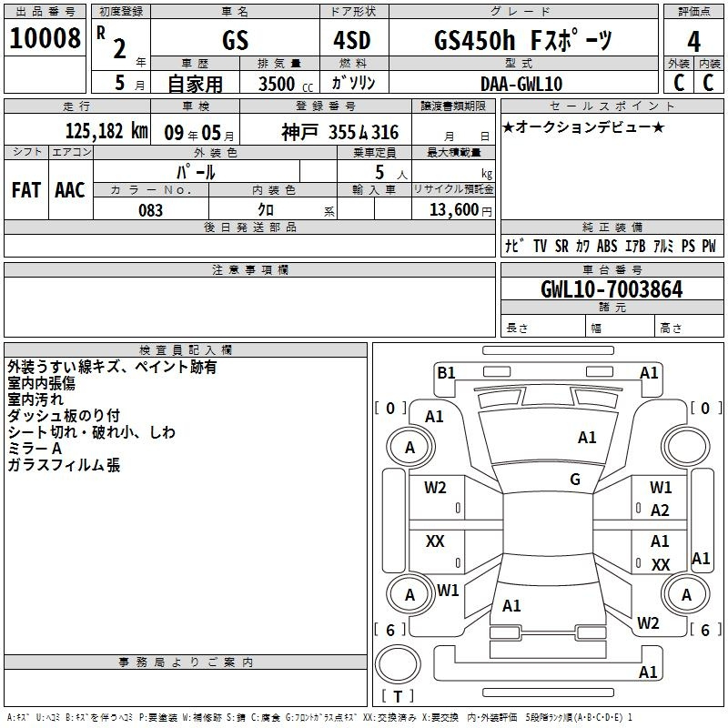Click the lot number 10008
The height and width of the screenshot is (728, 728).
point(45,38)
